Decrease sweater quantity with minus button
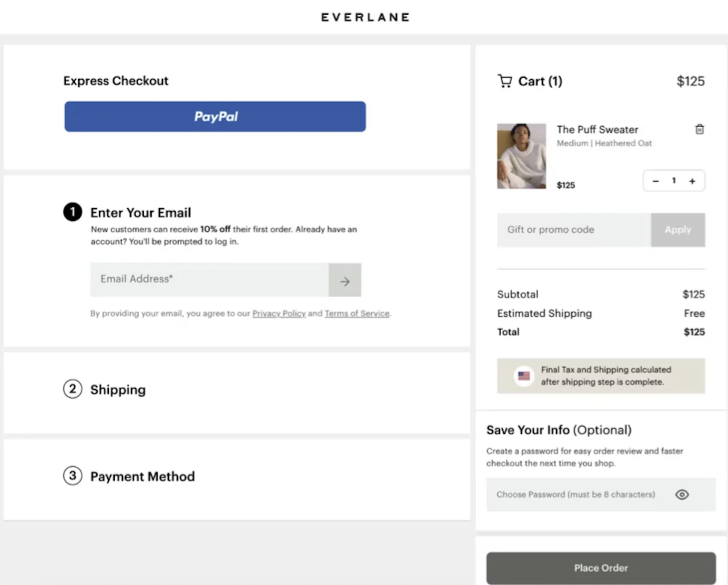 656,181
